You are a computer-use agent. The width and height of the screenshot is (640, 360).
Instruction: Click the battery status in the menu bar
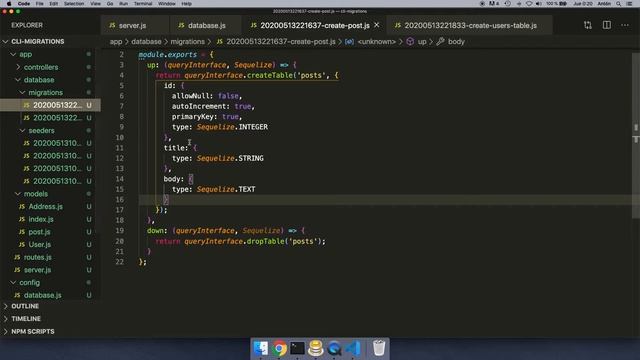[557, 4]
